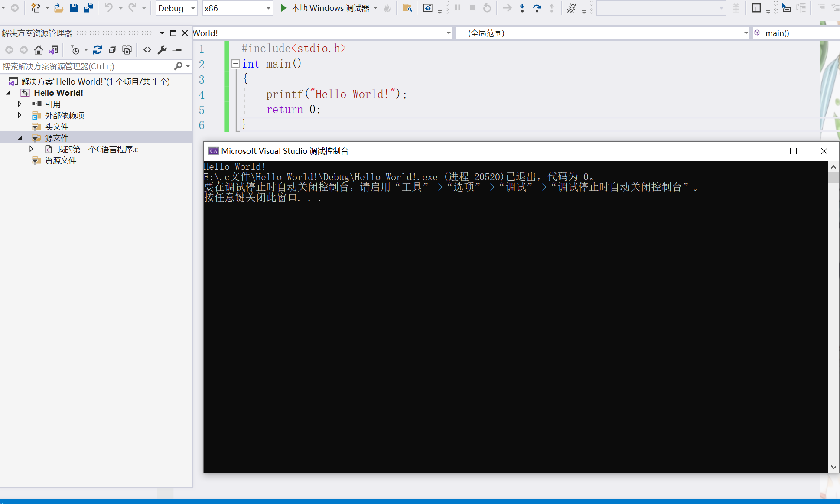Click the Sync refresh icon in solution explorer
The height and width of the screenshot is (504, 840).
click(98, 50)
